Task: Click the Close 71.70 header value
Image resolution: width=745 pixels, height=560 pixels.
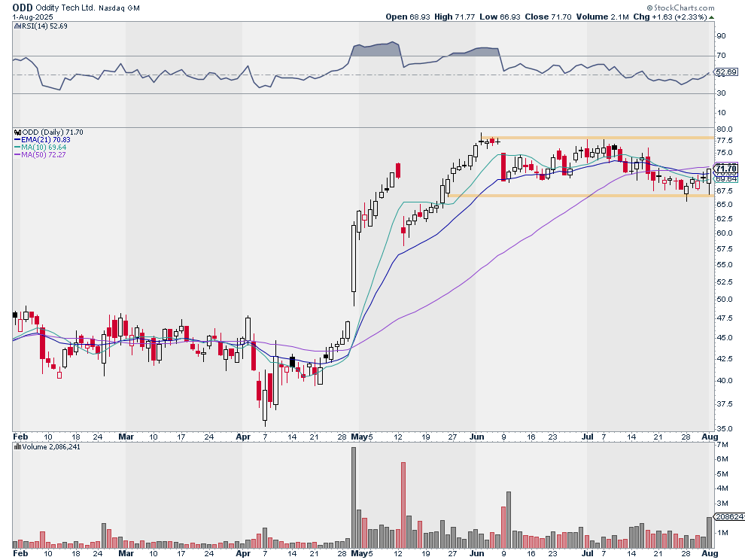Action: tap(548, 17)
